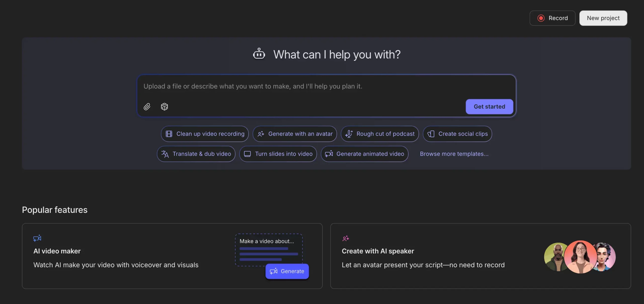Click the microphone icon on podcast chip
This screenshot has height=304, width=644.
[349, 134]
